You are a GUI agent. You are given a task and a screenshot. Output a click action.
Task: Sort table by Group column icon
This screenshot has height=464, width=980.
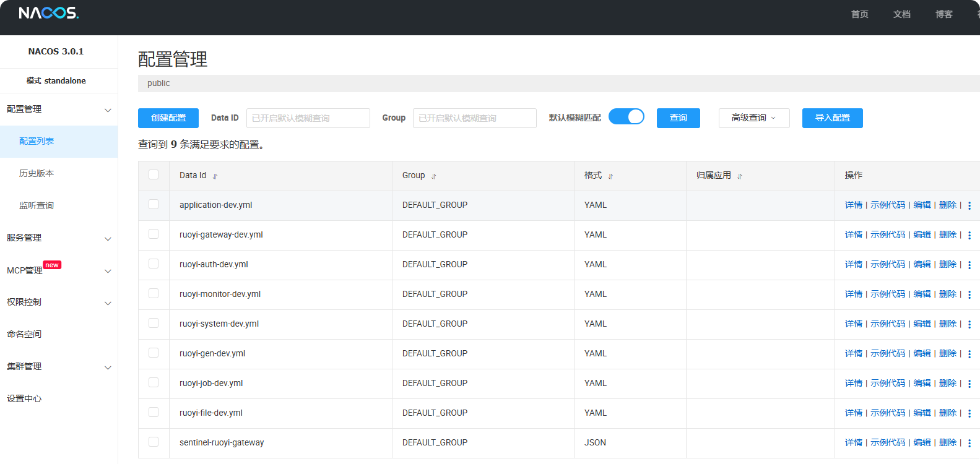[433, 176]
